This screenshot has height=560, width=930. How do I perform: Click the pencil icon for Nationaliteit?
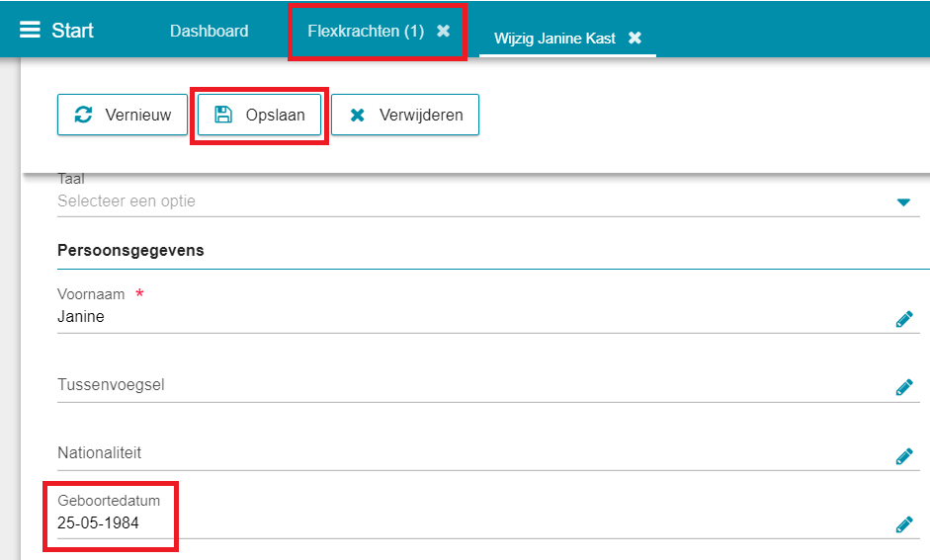[x=904, y=456]
